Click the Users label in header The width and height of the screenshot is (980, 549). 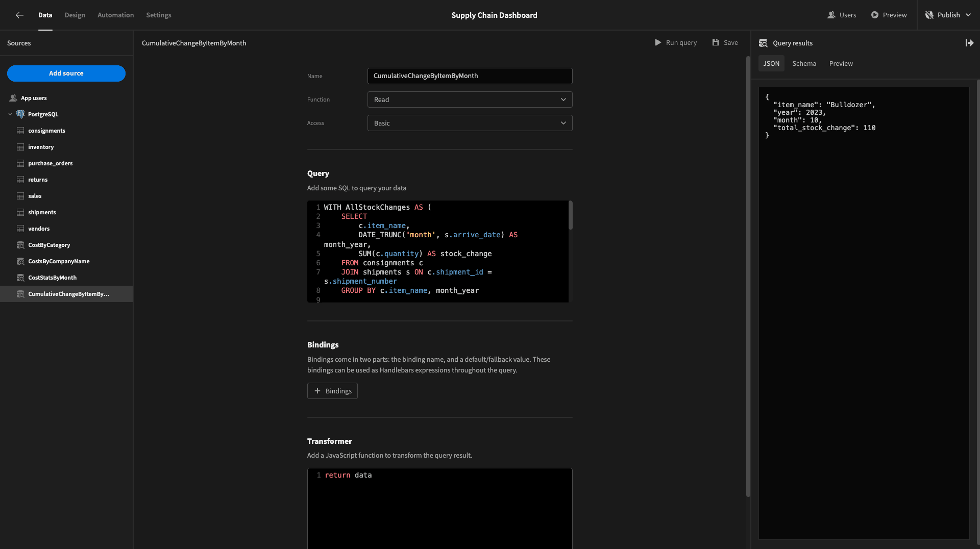click(x=848, y=15)
